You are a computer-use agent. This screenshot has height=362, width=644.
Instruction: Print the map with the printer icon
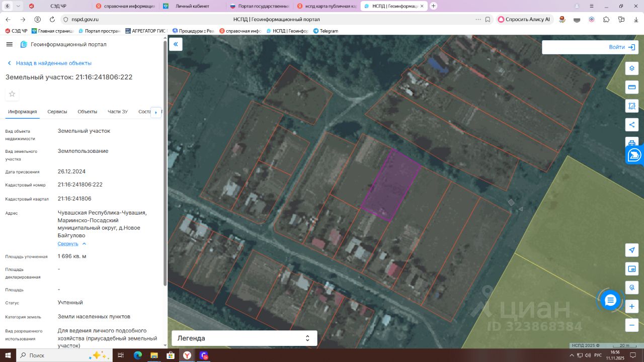tap(632, 142)
